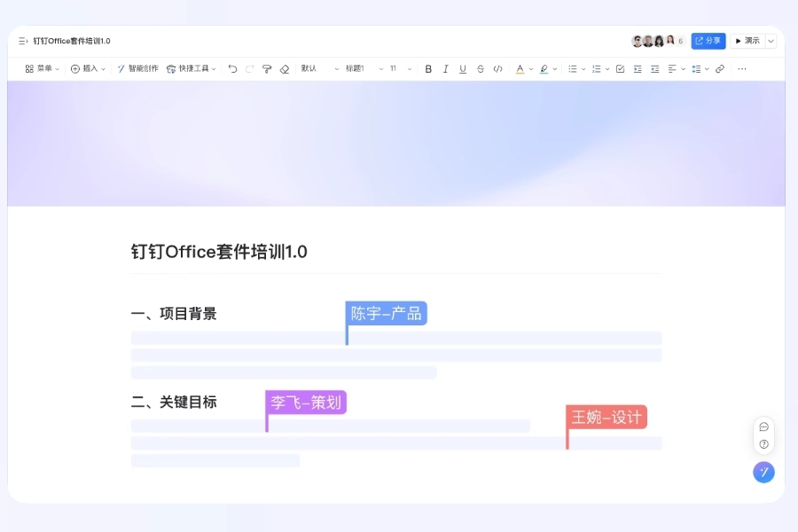Toggle underline formatting

(x=463, y=69)
